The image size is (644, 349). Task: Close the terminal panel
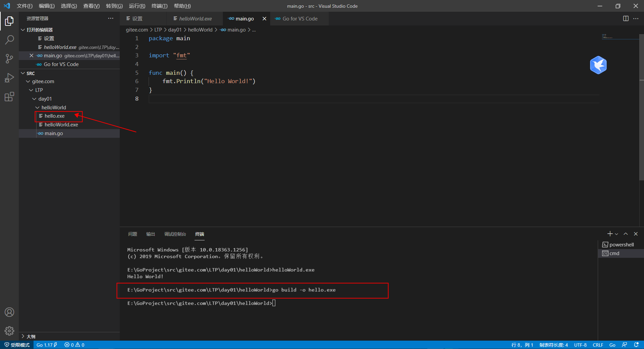coord(636,234)
